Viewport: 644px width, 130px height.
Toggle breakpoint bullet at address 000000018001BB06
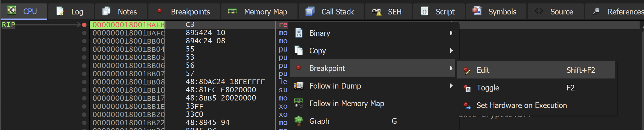coord(84,66)
